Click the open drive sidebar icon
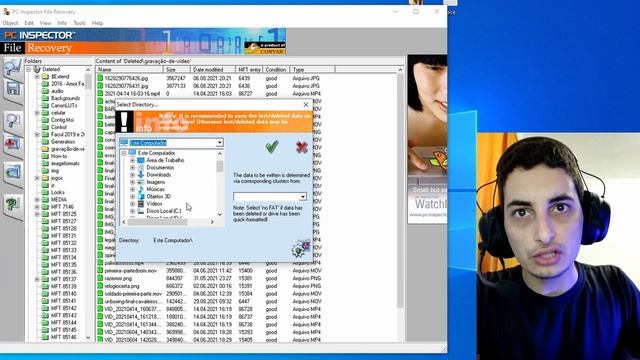Viewport: 640px width, 360px height. [12, 67]
